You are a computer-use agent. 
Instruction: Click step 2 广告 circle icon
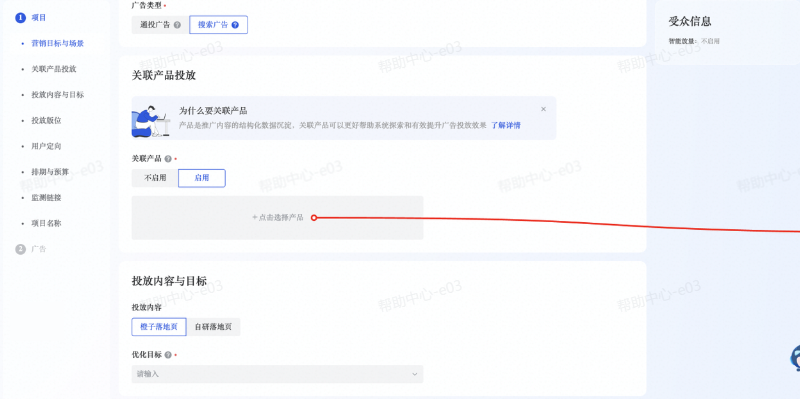(20, 249)
